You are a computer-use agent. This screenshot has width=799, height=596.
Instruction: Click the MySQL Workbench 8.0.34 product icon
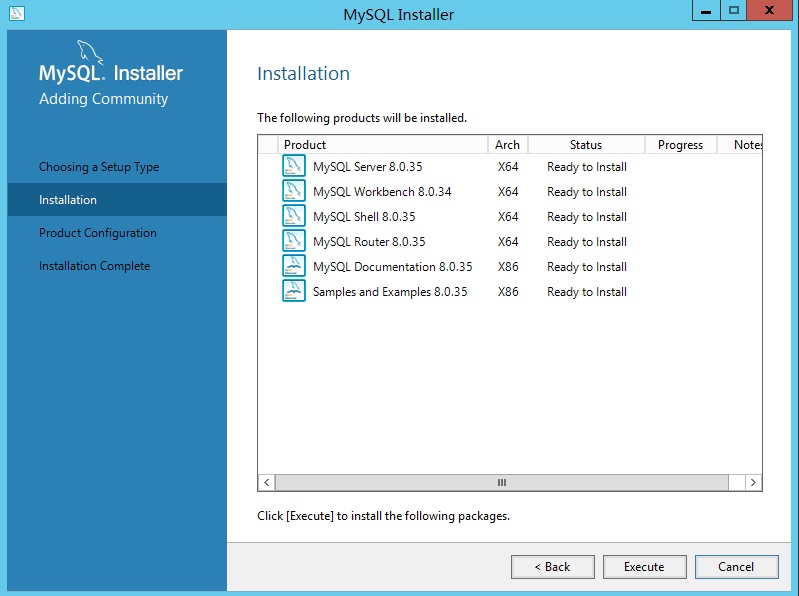point(294,191)
